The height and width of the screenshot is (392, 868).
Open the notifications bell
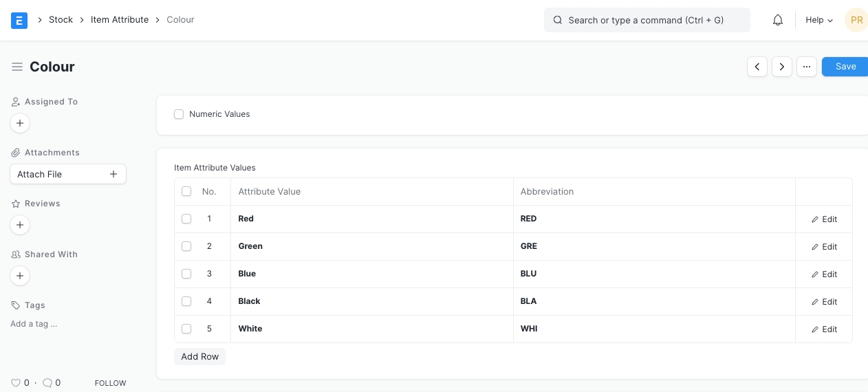coord(778,20)
